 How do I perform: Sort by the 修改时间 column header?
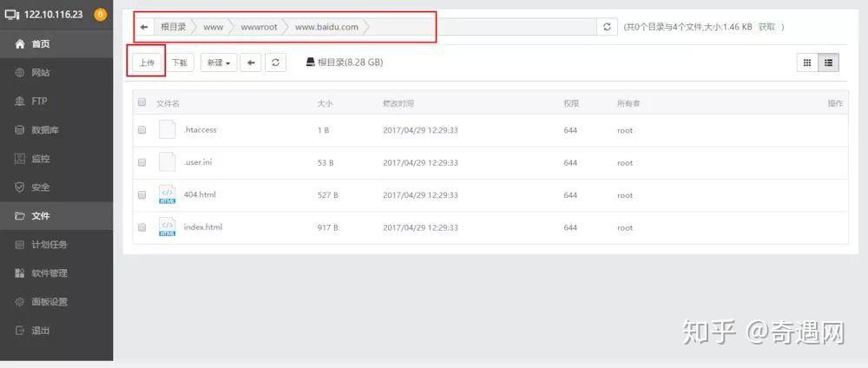398,103
